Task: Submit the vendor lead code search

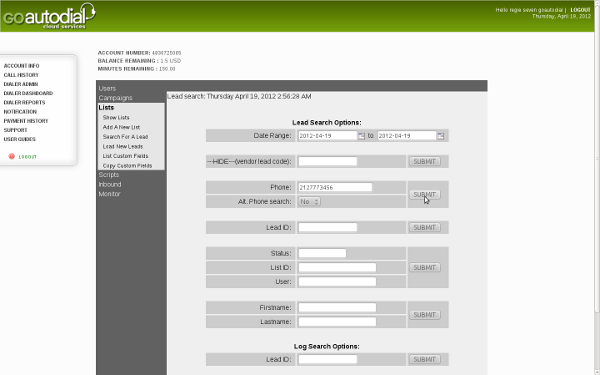Action: [x=424, y=161]
